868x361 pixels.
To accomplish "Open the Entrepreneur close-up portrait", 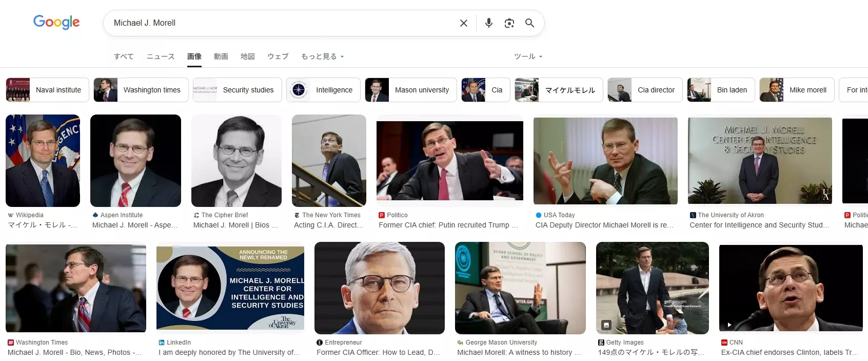I will pos(379,288).
